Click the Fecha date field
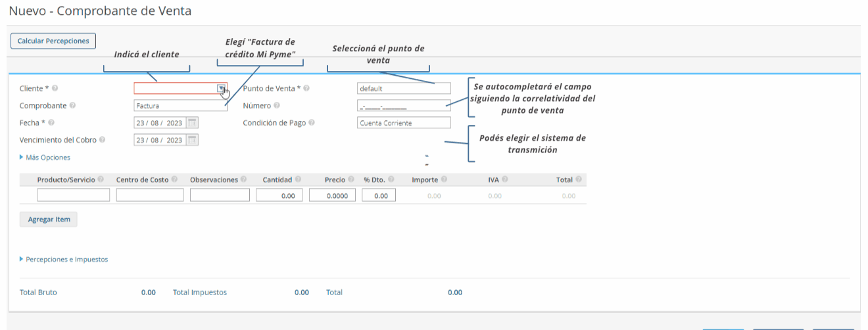This screenshot has width=868, height=330. (160, 122)
